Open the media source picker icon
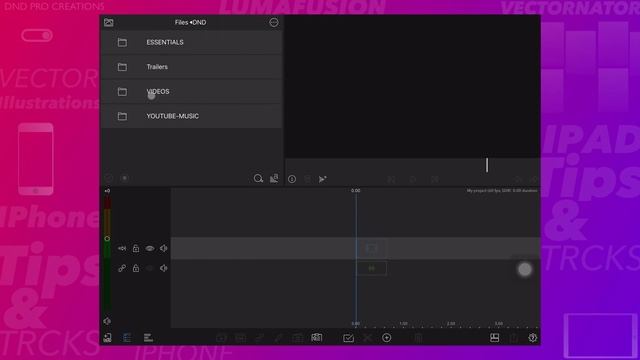640x360 pixels. pyautogui.click(x=109, y=22)
